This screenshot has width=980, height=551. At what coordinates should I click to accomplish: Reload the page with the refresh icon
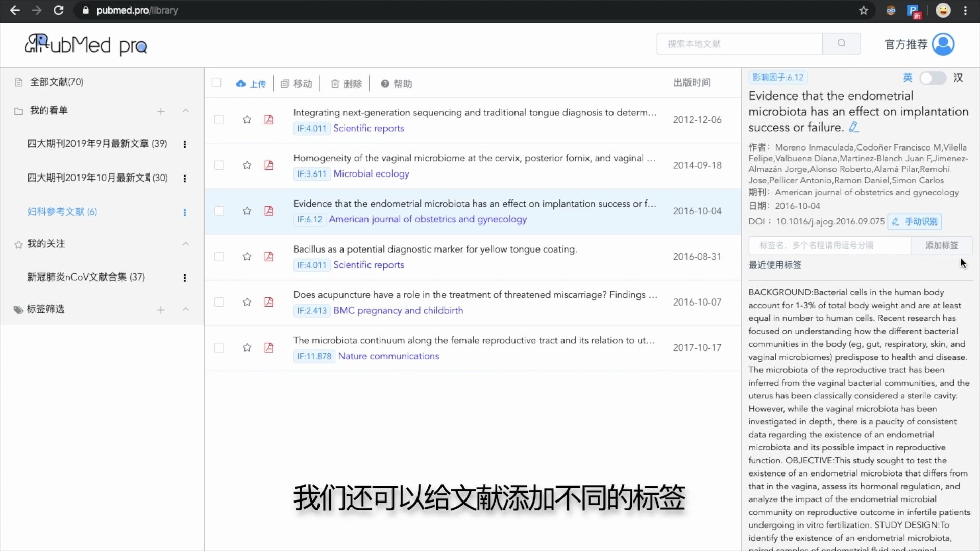pyautogui.click(x=58, y=10)
